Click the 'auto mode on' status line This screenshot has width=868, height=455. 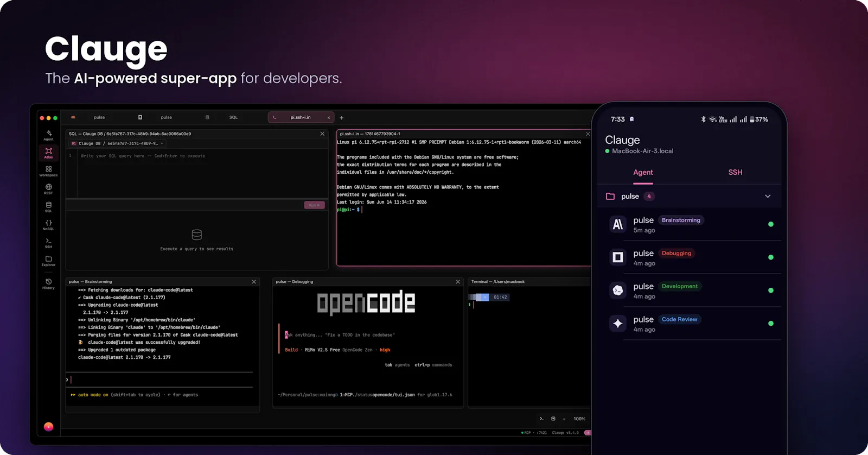point(134,395)
